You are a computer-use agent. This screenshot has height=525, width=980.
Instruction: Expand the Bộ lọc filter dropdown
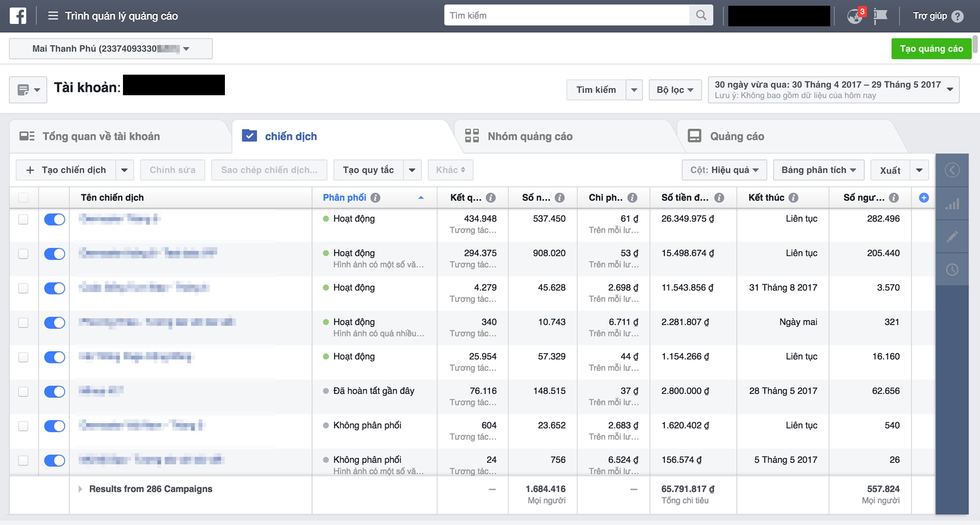click(675, 90)
